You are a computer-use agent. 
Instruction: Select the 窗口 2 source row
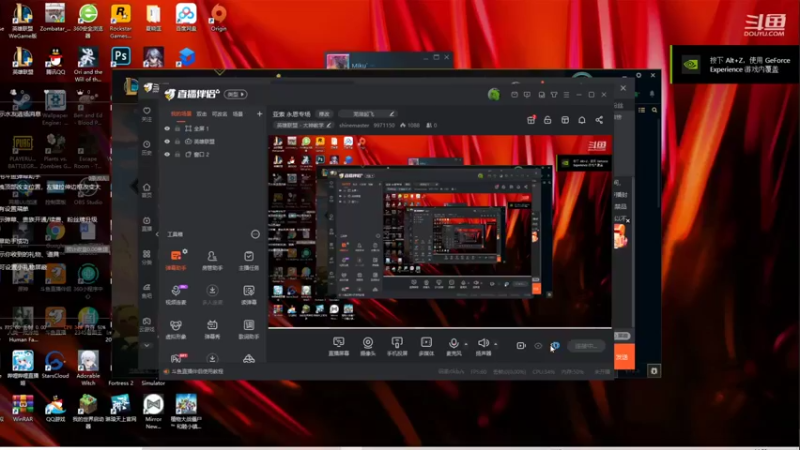click(x=213, y=154)
